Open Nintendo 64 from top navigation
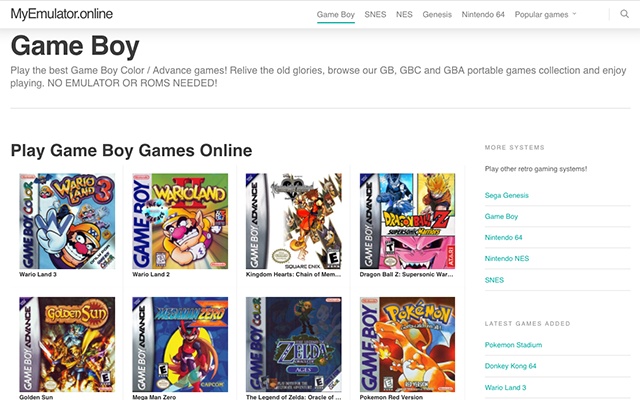The height and width of the screenshot is (400, 640). coord(483,15)
